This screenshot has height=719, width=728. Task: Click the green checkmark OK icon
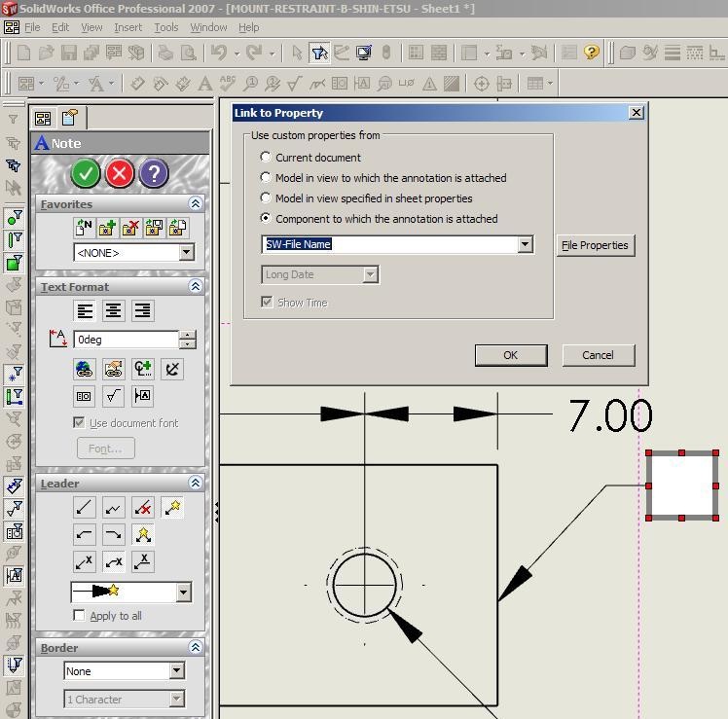(86, 173)
